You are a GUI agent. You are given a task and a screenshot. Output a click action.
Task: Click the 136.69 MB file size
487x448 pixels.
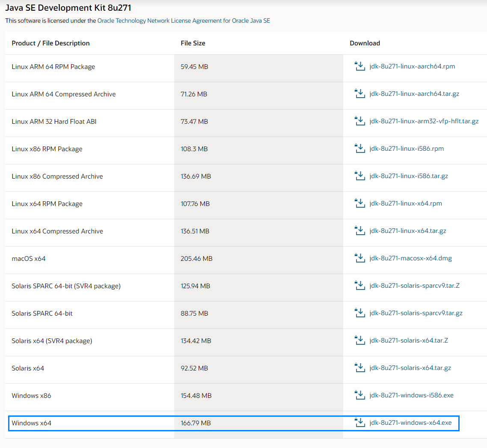(x=196, y=176)
